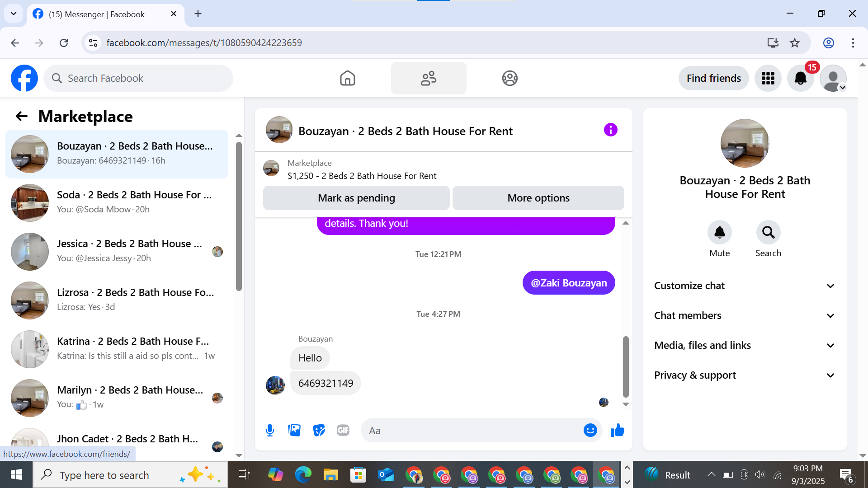Viewport: 868px width, 488px height.
Task: Click the browser back arrow
Action: pos(15,43)
